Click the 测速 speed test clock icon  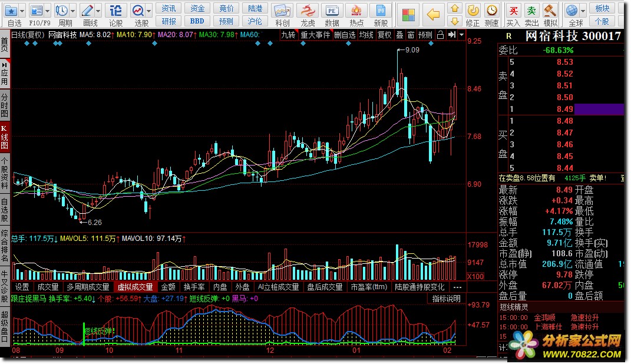[492, 11]
